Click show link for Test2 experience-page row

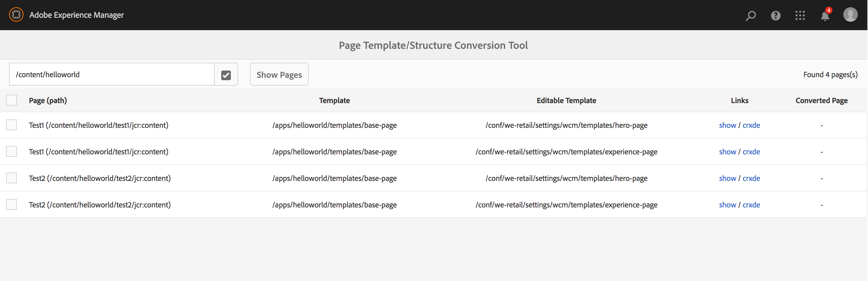pyautogui.click(x=727, y=205)
